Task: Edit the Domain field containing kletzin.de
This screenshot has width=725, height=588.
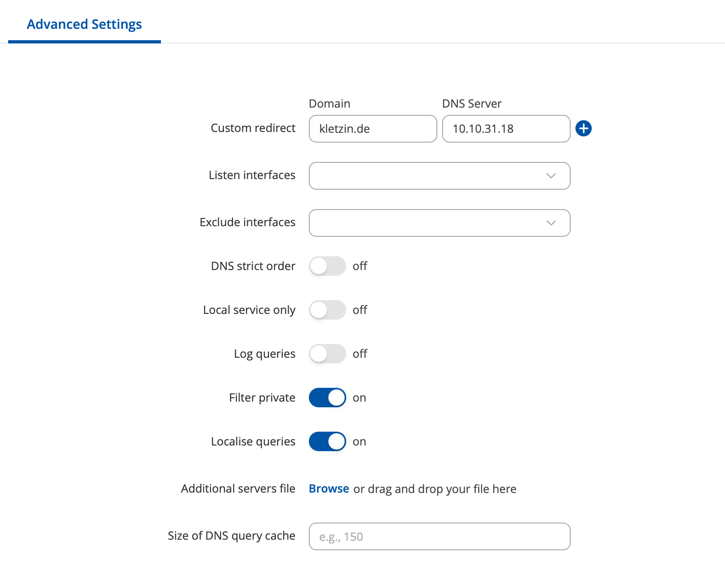Action: coord(373,129)
